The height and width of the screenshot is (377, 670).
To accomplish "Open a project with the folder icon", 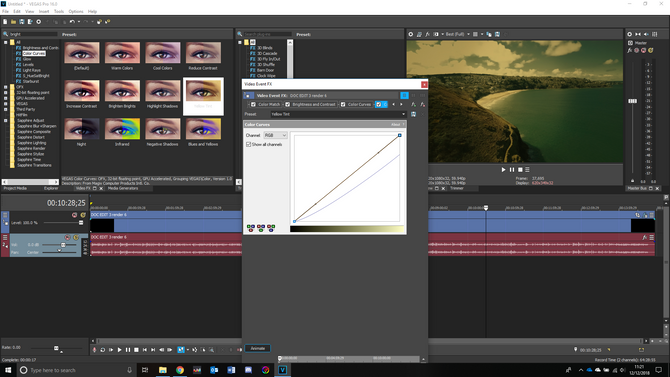I will (x=14, y=22).
